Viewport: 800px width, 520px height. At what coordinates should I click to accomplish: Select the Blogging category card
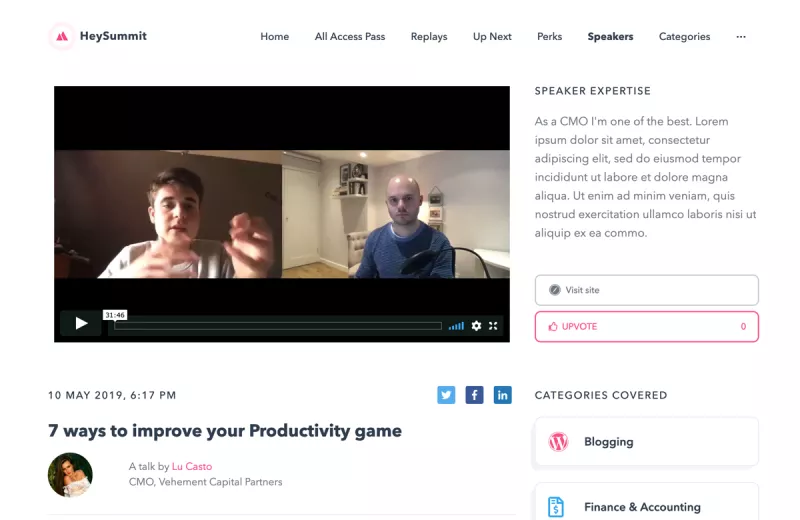(646, 442)
